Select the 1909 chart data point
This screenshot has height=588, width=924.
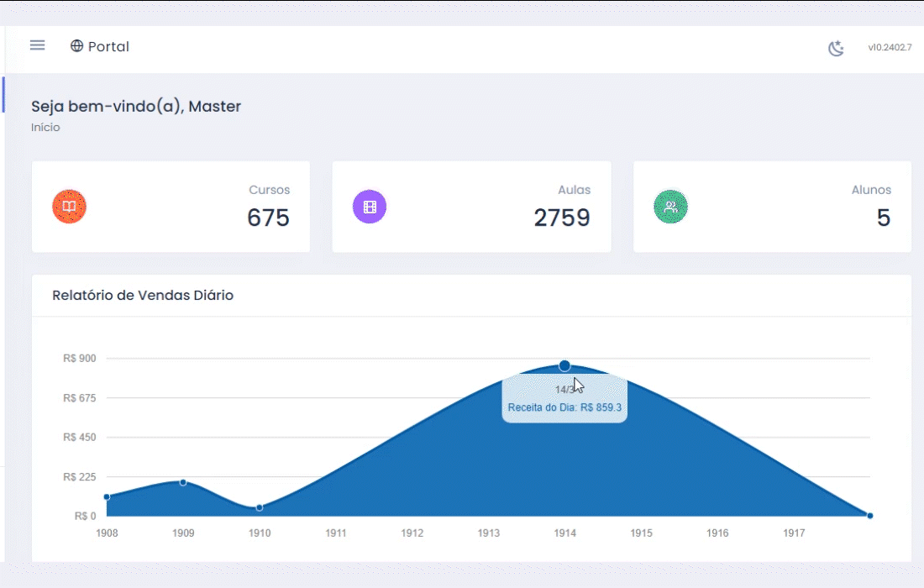pos(183,482)
